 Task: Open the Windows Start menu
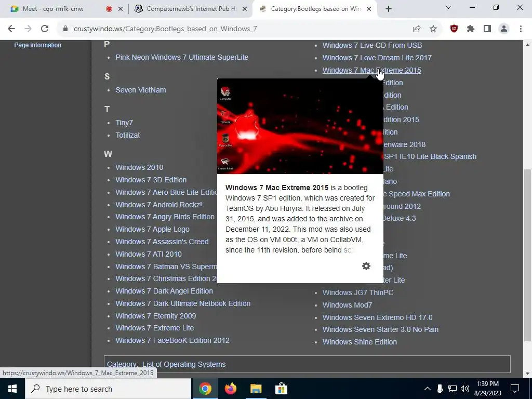pyautogui.click(x=12, y=389)
